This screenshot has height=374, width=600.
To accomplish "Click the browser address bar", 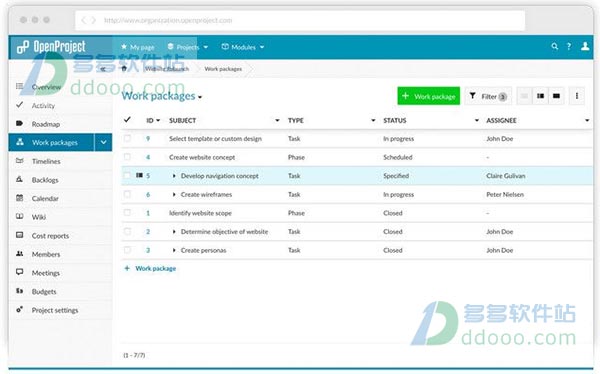I will [300, 20].
